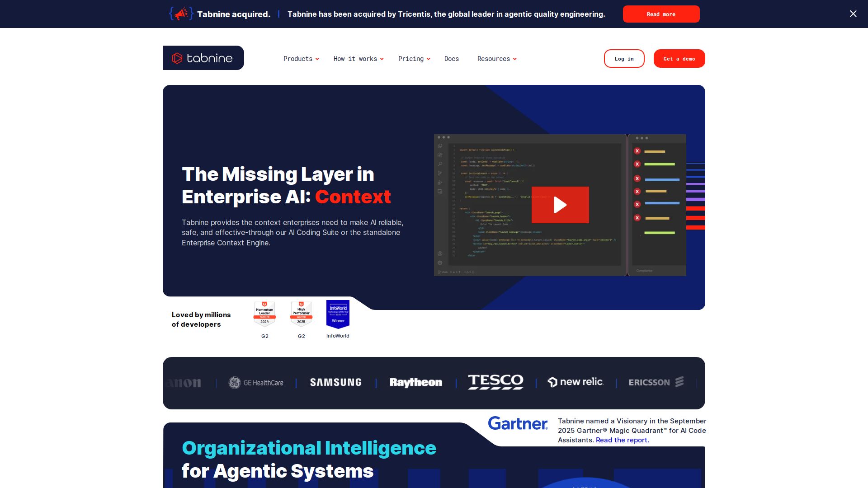868x488 pixels.
Task: Click the megaphone announcement icon
Action: [181, 14]
